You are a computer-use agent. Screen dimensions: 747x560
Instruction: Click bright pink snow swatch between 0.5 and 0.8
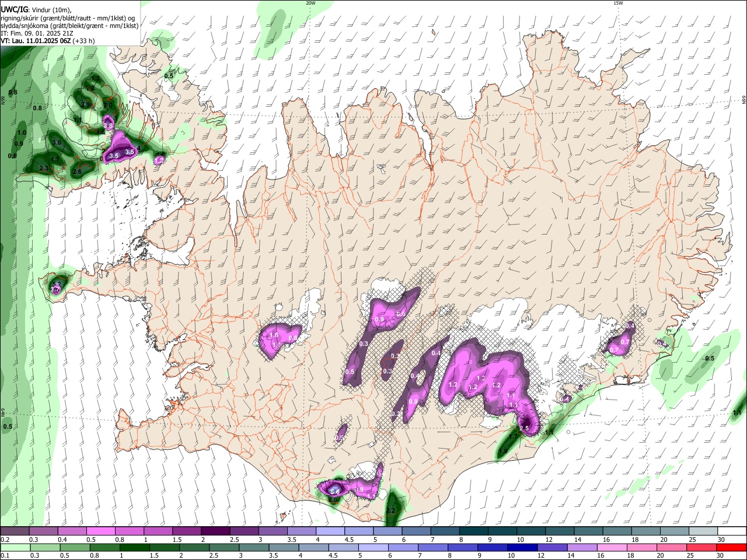(100, 531)
